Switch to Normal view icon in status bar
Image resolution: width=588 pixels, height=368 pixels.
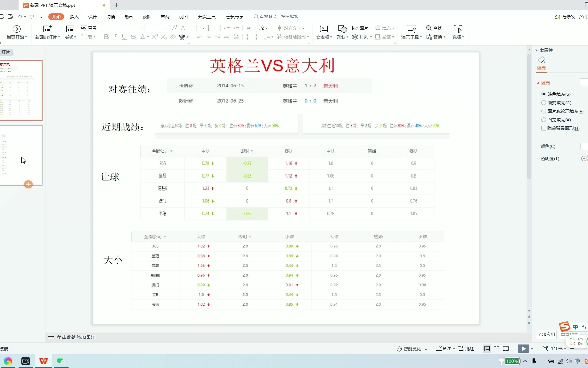[487, 349]
